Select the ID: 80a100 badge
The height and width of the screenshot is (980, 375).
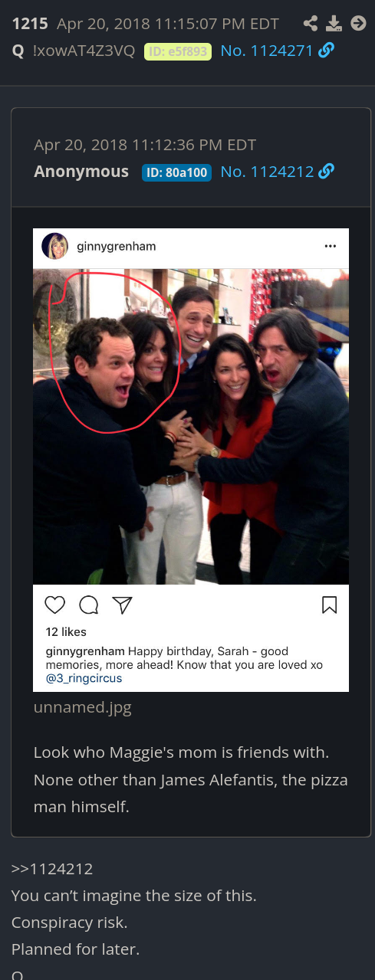click(176, 172)
